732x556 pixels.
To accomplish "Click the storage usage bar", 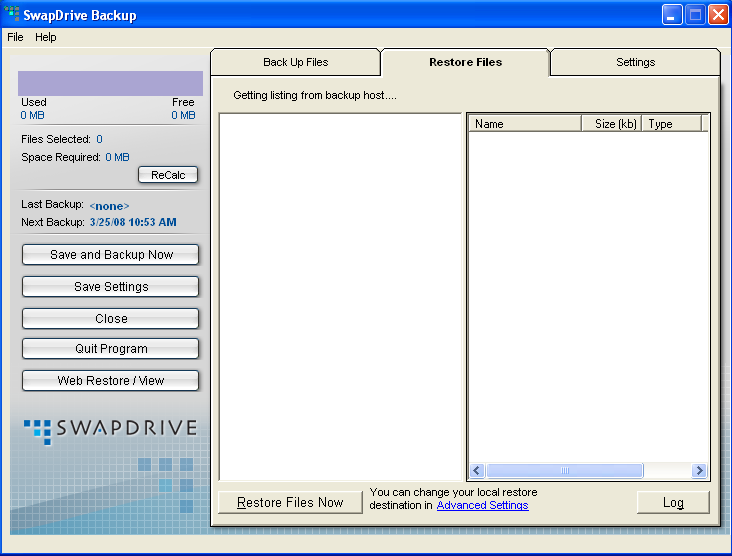I will (110, 83).
